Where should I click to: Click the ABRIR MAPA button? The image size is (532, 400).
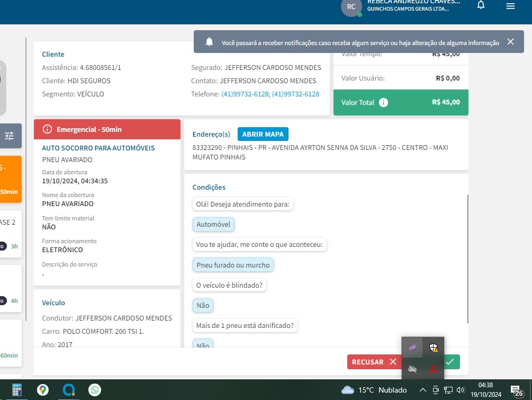tap(263, 134)
